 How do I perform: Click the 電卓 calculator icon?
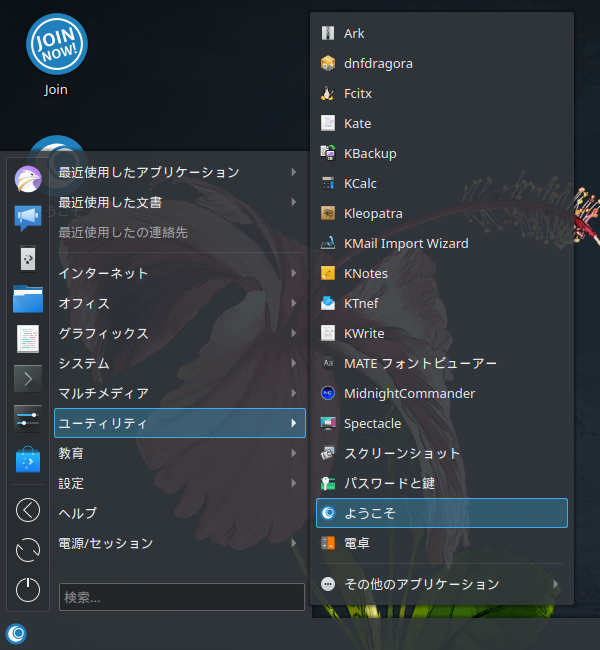click(328, 543)
